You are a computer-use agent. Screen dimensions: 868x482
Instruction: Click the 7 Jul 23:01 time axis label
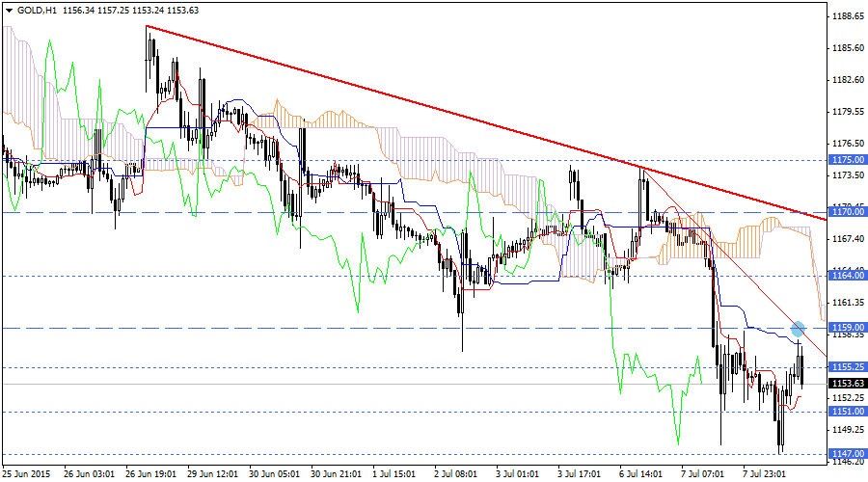[x=765, y=474]
